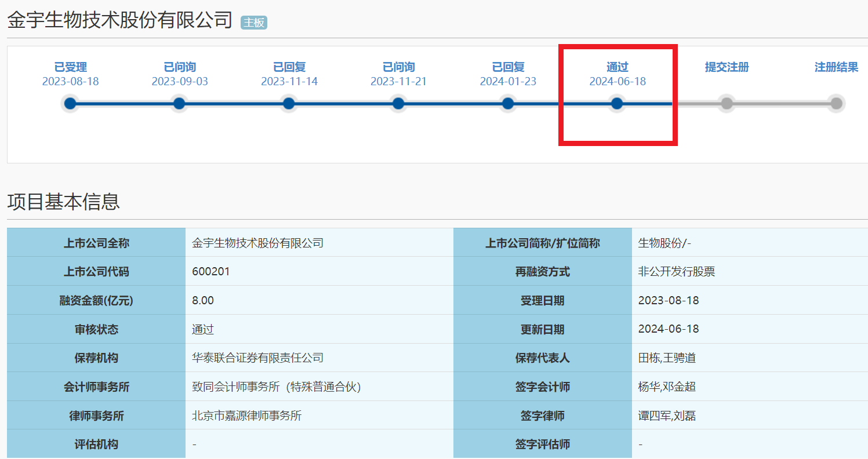Click the financing amount 8.00 cell
This screenshot has height=459, width=868.
tap(204, 301)
